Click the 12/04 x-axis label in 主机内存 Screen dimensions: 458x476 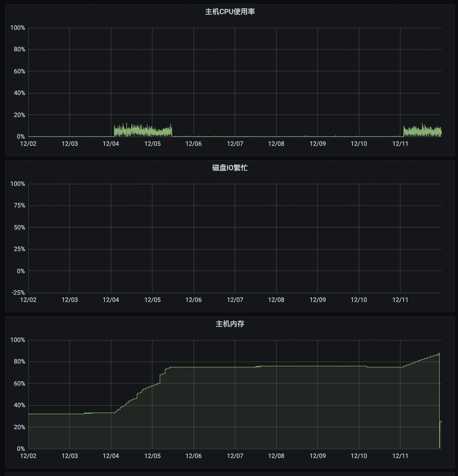tap(111, 456)
